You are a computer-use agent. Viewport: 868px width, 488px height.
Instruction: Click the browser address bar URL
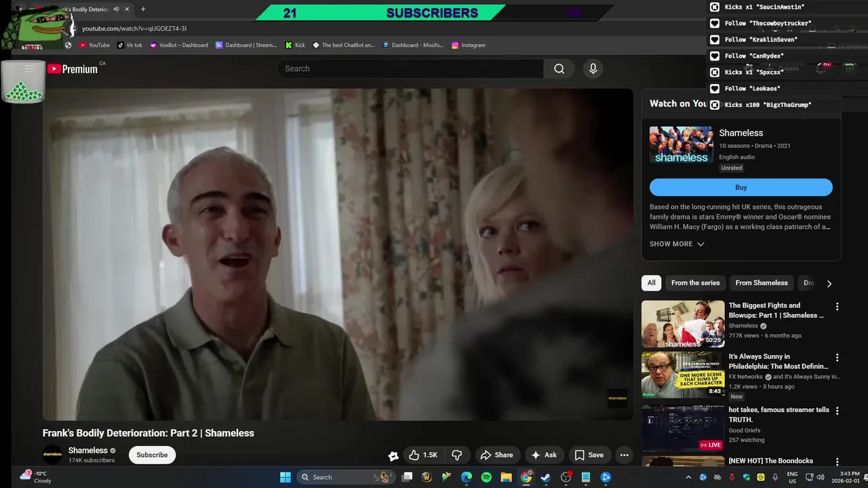click(x=134, y=28)
